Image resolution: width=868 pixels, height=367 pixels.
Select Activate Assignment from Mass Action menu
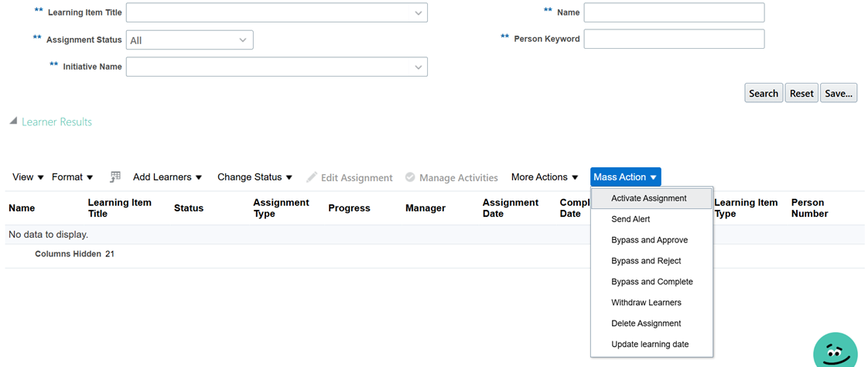pyautogui.click(x=648, y=198)
